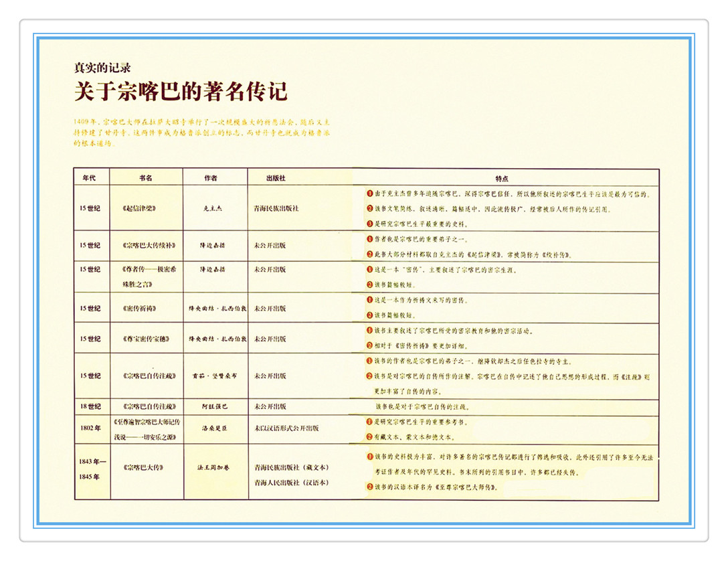Viewport: 728px width, 561px height.
Task: Click the book title 《至尊遍智宗喀巴大师记传》
Action: coord(147,422)
